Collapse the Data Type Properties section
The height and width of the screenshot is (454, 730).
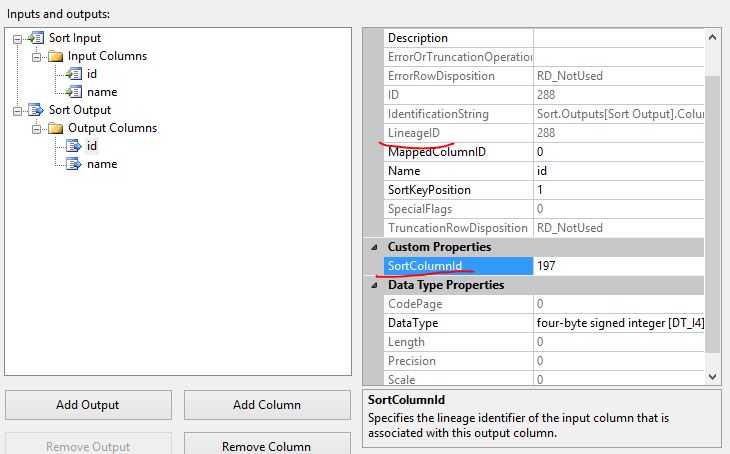click(374, 285)
